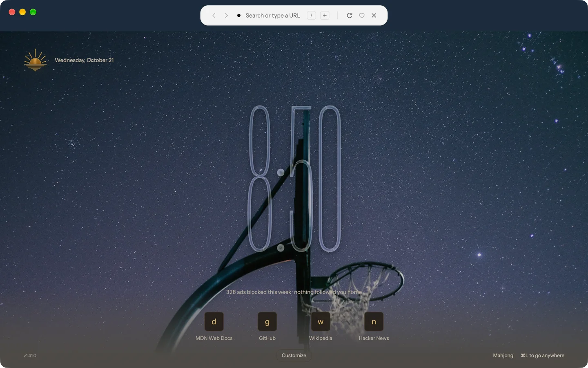Click the green macOS fullscreen button
The height and width of the screenshot is (368, 588).
click(x=33, y=12)
